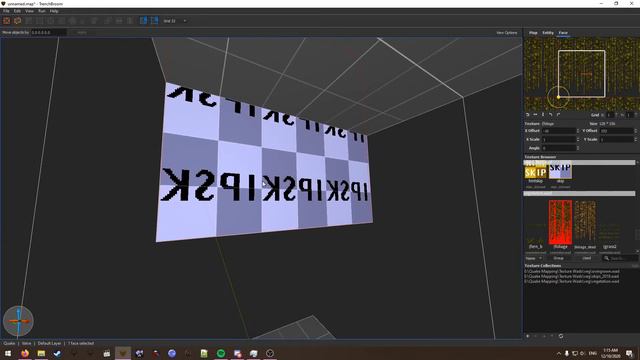Screen dimensions: 640x360
Task: Adjust the Y Scale stepper arrows
Action: pyautogui.click(x=636, y=140)
